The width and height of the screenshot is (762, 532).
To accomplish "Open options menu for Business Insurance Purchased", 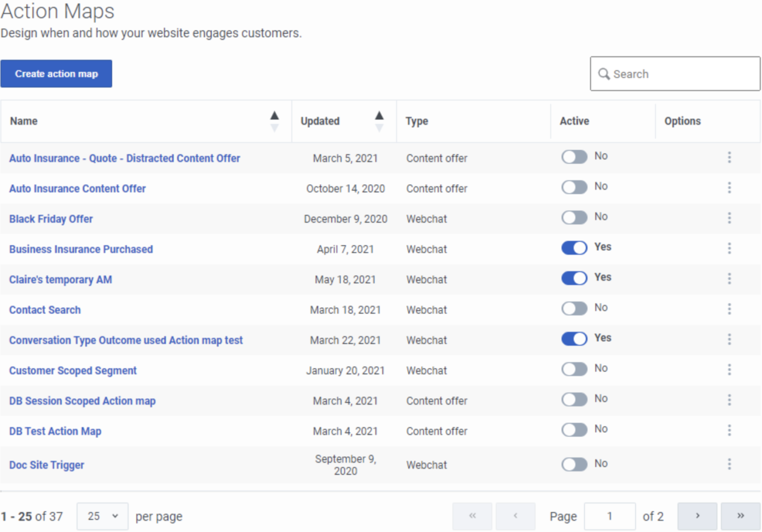I will [729, 248].
